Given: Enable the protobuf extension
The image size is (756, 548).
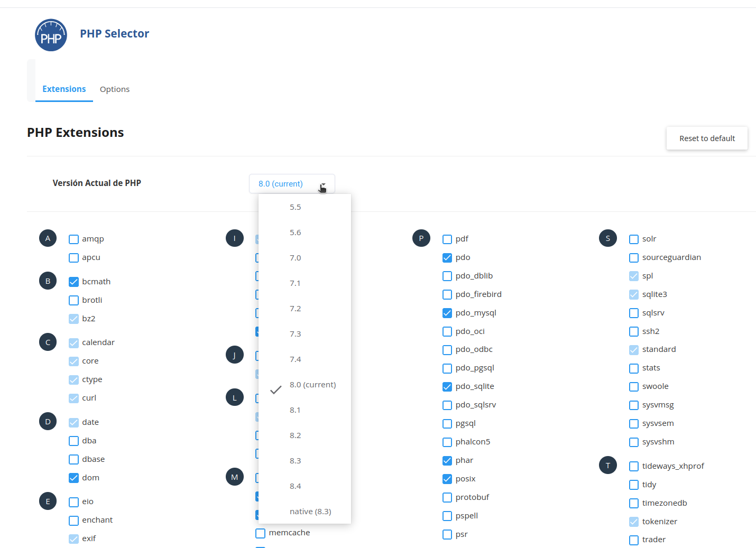Looking at the screenshot, I should tap(447, 498).
